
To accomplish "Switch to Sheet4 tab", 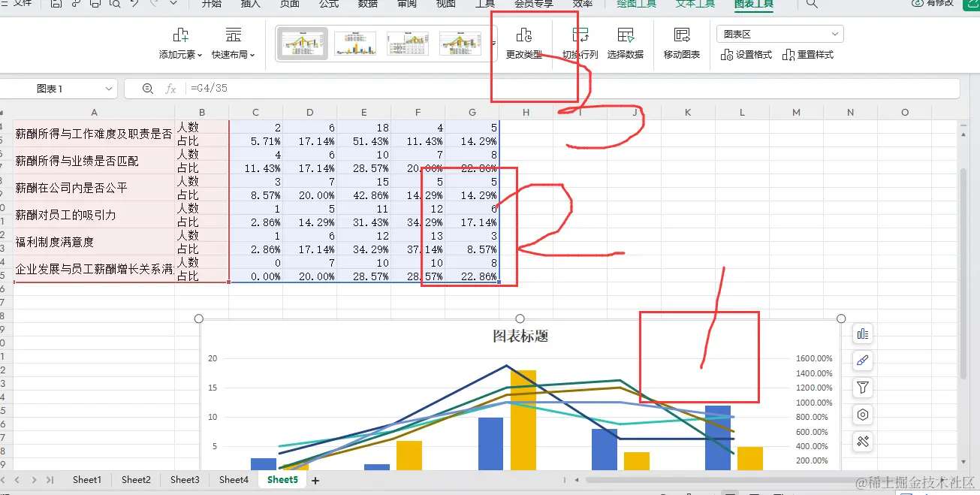I will coord(234,479).
